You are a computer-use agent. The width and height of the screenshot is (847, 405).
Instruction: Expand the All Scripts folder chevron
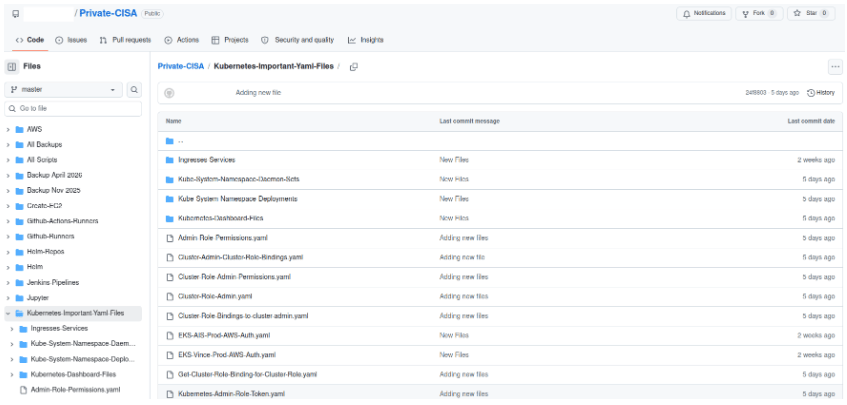(x=8, y=160)
